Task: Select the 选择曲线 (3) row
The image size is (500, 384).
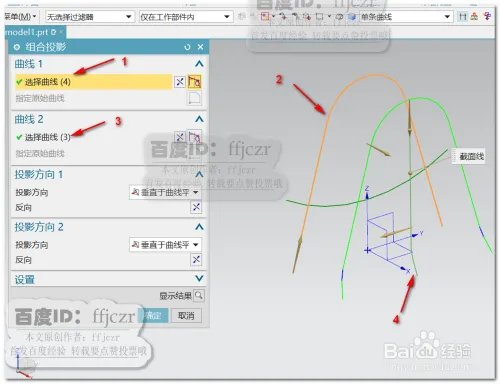Action: [94, 137]
